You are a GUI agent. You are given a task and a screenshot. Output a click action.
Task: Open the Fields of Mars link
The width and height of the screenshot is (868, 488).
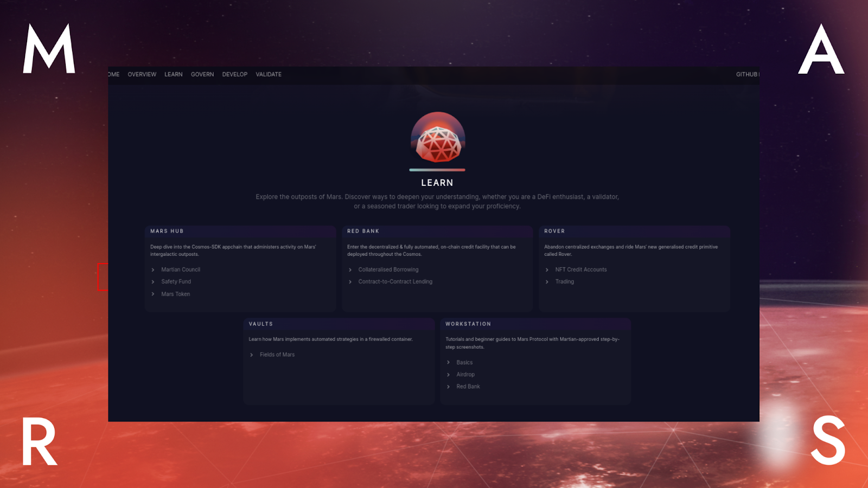tap(277, 355)
